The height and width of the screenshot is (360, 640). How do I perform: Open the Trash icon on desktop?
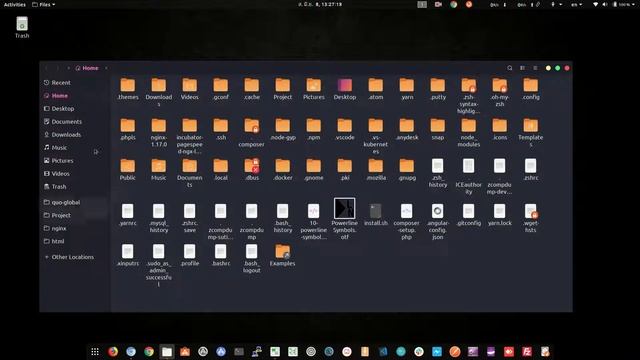(x=22, y=27)
